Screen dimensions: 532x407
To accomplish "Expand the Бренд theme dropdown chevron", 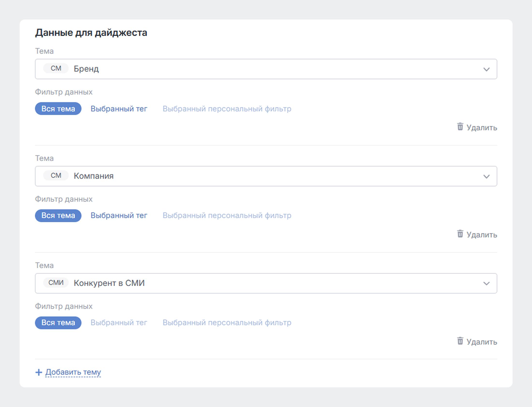I will (x=486, y=70).
